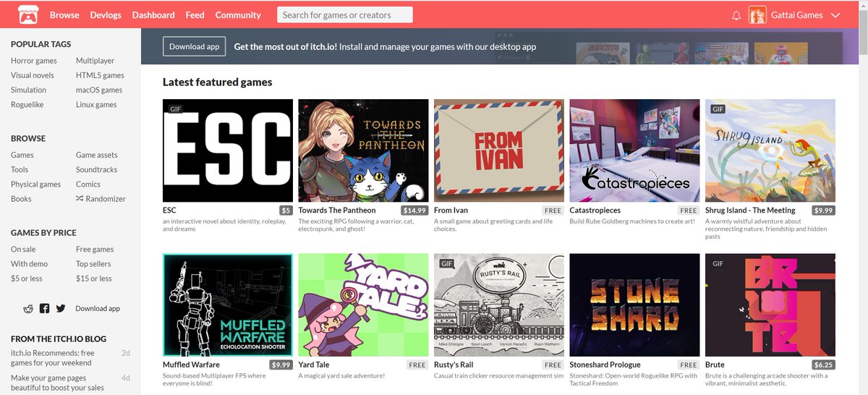Screen dimensions: 868x395
Task: Open the HTML5 games tag
Action: pos(100,75)
